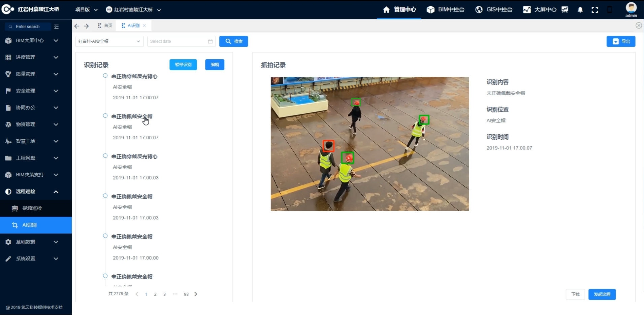Expand 安全管理 chevron
Viewport: 644px width, 315px height.
(56, 91)
